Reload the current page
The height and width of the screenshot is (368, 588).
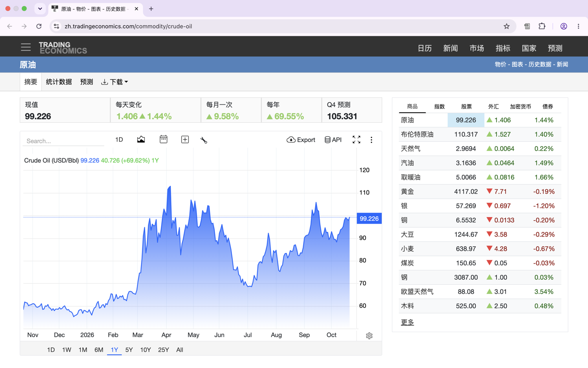pyautogui.click(x=39, y=26)
